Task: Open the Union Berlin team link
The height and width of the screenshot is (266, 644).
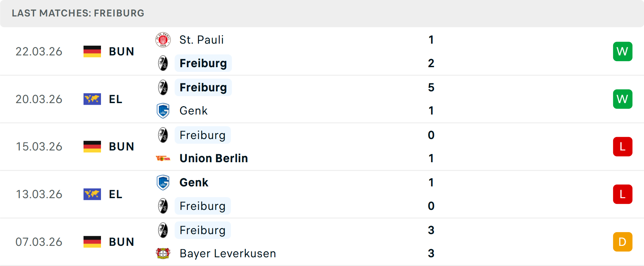Action: pyautogui.click(x=214, y=159)
